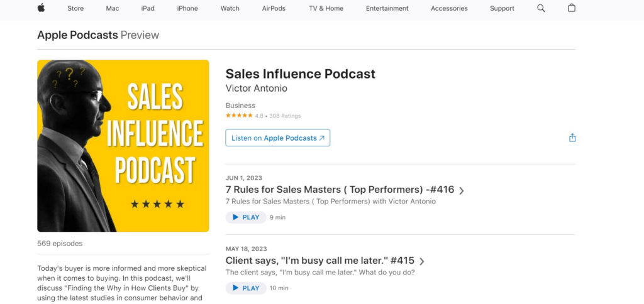Open the Entertainment menu
The width and height of the screenshot is (644, 304).
(x=387, y=8)
